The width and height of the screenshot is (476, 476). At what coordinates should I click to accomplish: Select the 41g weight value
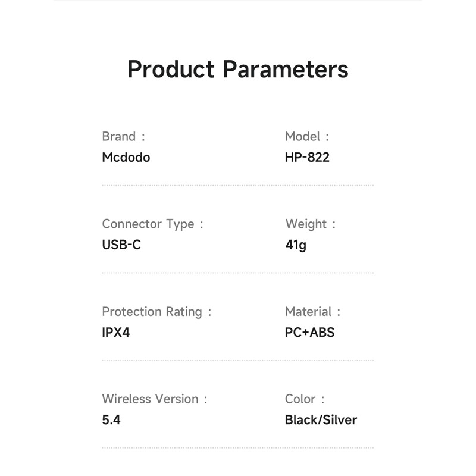(296, 245)
